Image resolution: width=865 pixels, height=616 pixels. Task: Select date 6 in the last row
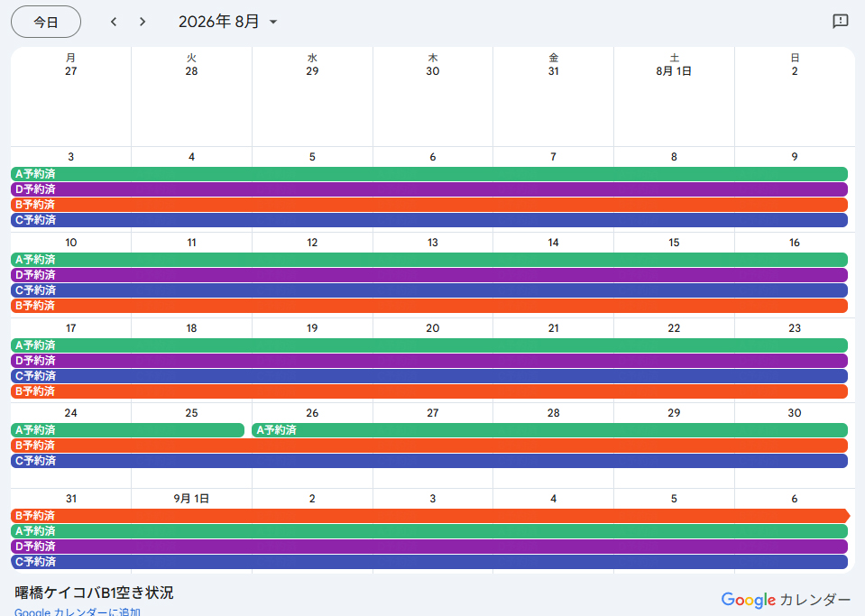(795, 499)
